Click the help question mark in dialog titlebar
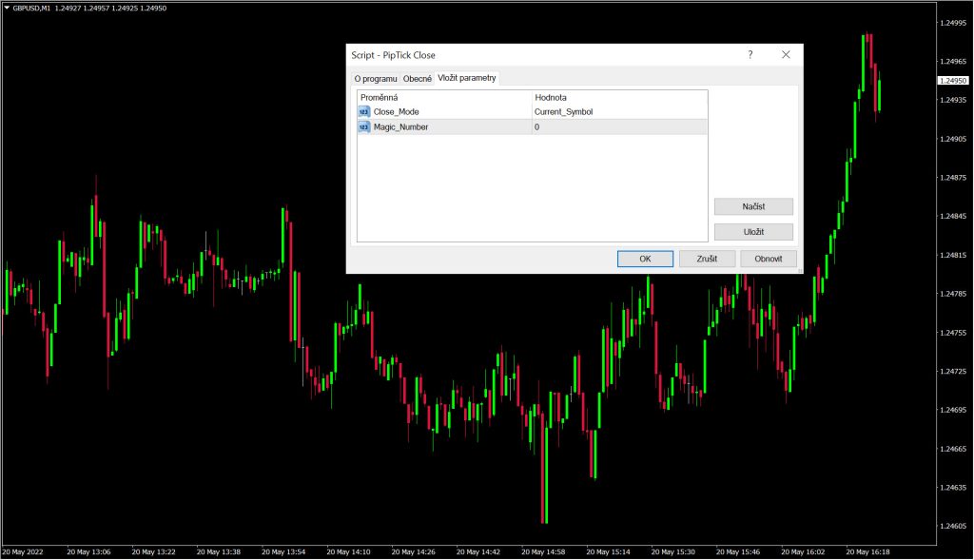Viewport: 974px width, 560px height. point(750,54)
